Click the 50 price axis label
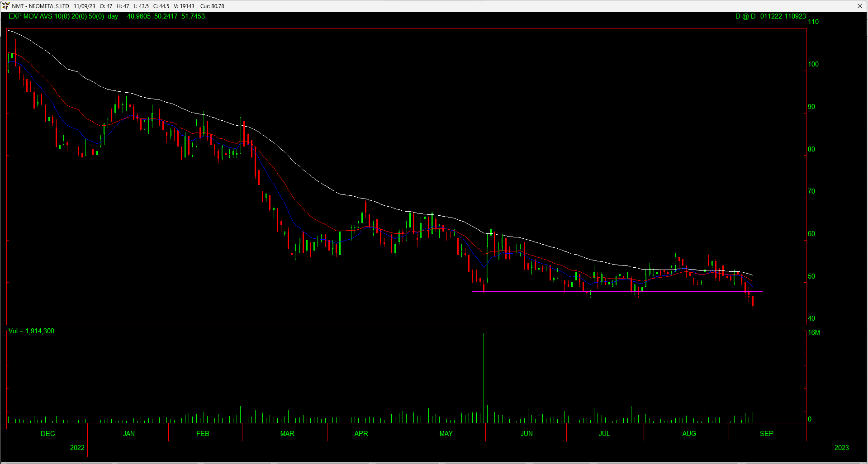The height and width of the screenshot is (464, 868). coord(811,276)
